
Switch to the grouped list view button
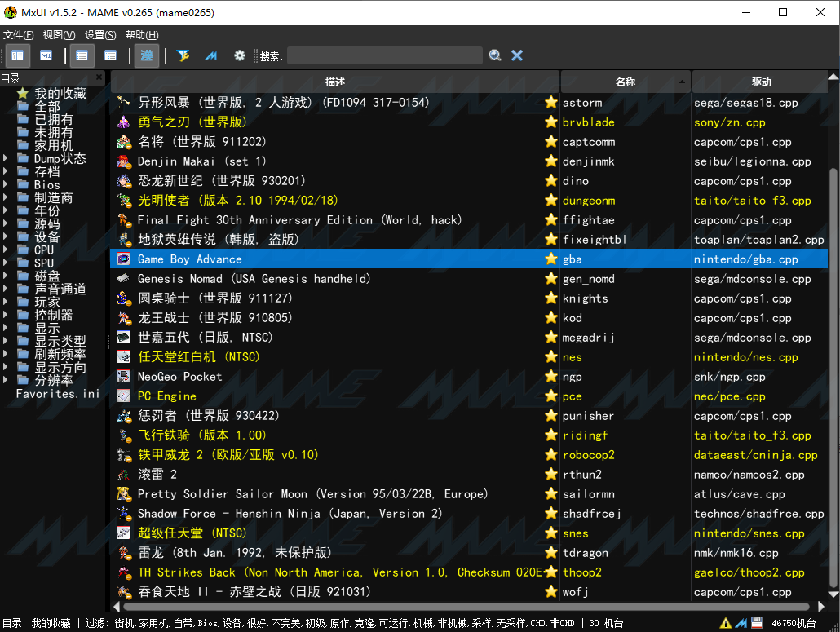tap(110, 55)
